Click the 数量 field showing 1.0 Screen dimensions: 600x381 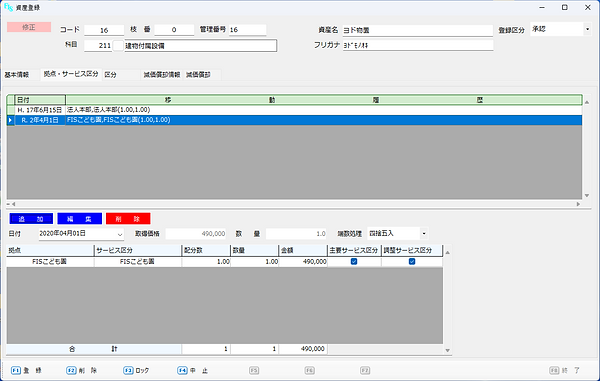pos(296,233)
